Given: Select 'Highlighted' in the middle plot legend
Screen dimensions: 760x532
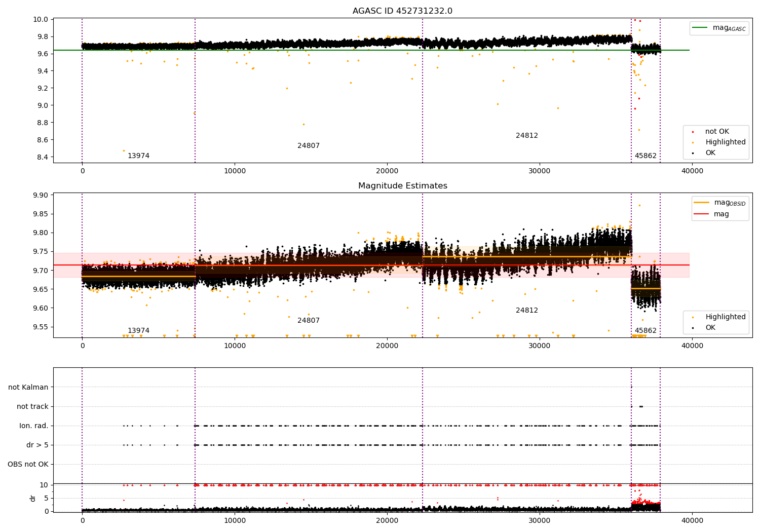Looking at the screenshot, I should pyautogui.click(x=726, y=317).
